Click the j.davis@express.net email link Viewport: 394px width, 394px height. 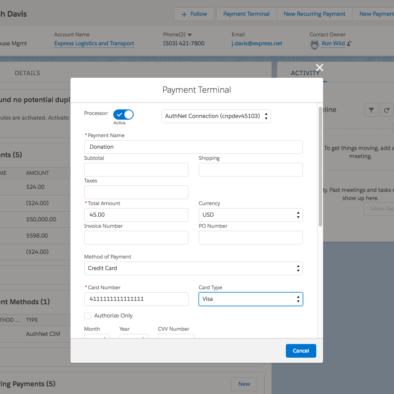click(257, 43)
